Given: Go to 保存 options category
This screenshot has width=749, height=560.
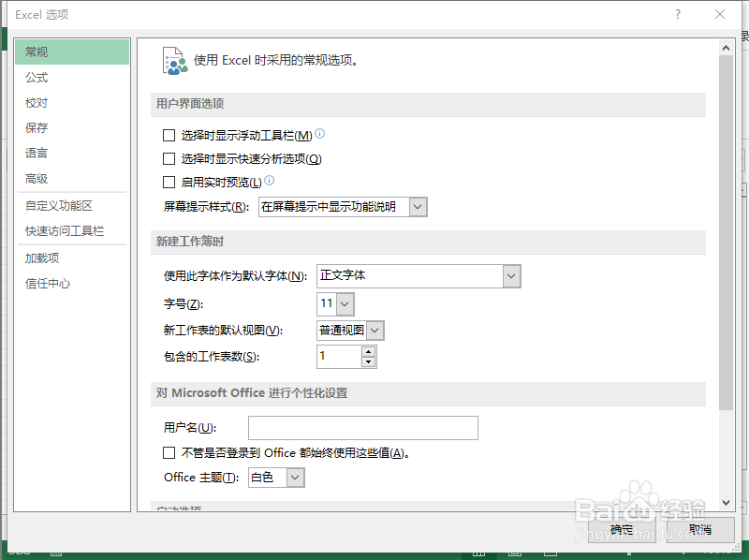Looking at the screenshot, I should click(72, 127).
